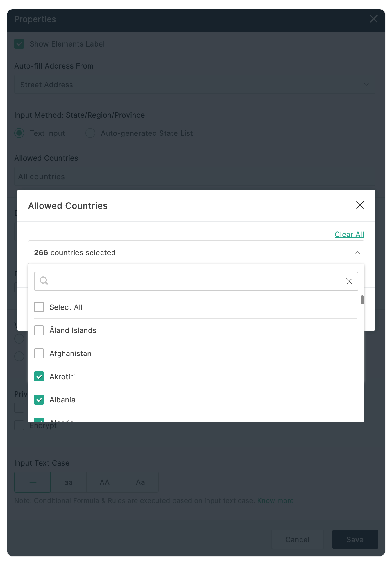Uncheck Albania in the list
The width and height of the screenshot is (392, 565).
pos(39,399)
